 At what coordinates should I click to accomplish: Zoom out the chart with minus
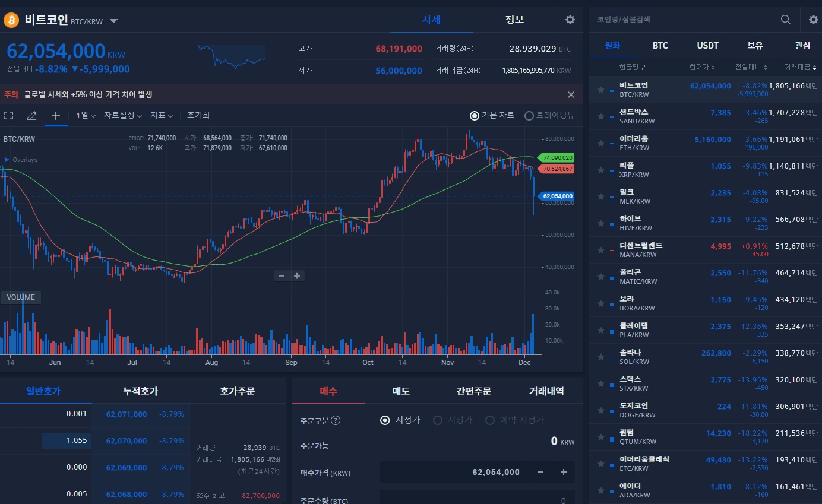coord(282,275)
